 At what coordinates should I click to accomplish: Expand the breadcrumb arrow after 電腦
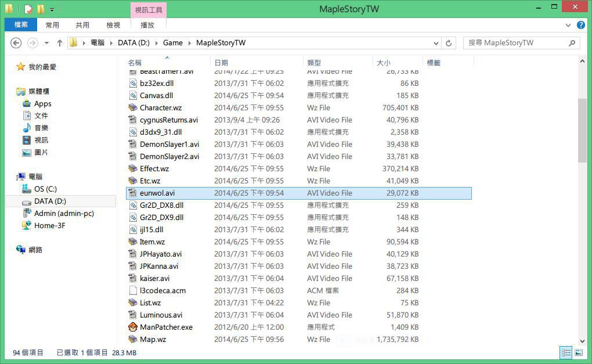(111, 43)
